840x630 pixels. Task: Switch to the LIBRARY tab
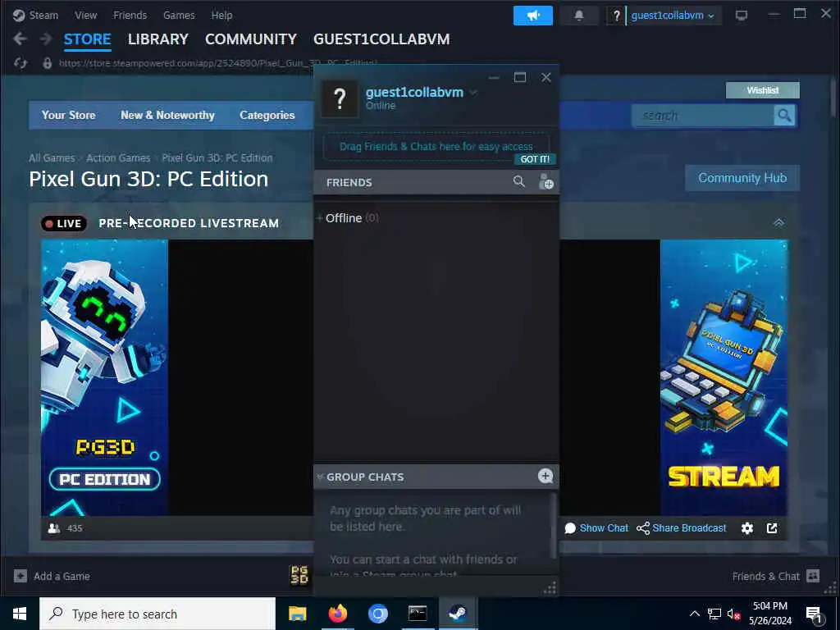(158, 39)
